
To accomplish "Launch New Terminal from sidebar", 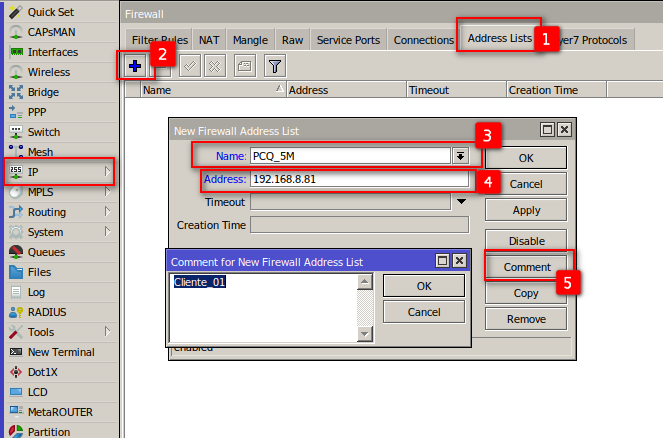I will (60, 352).
